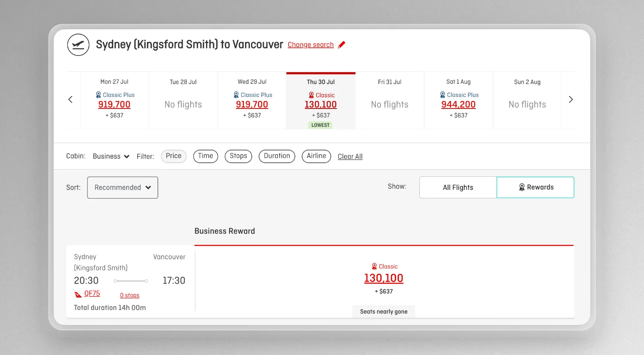Open the Price filter

click(174, 156)
